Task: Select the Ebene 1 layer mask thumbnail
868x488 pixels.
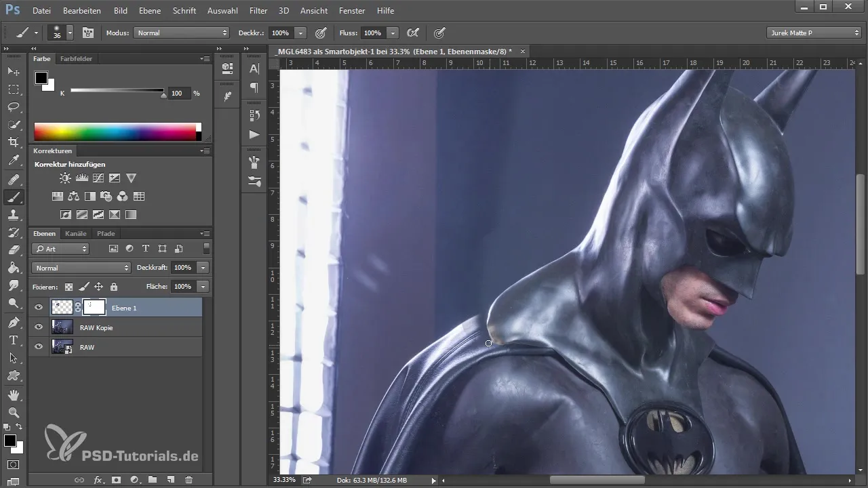Action: click(94, 308)
